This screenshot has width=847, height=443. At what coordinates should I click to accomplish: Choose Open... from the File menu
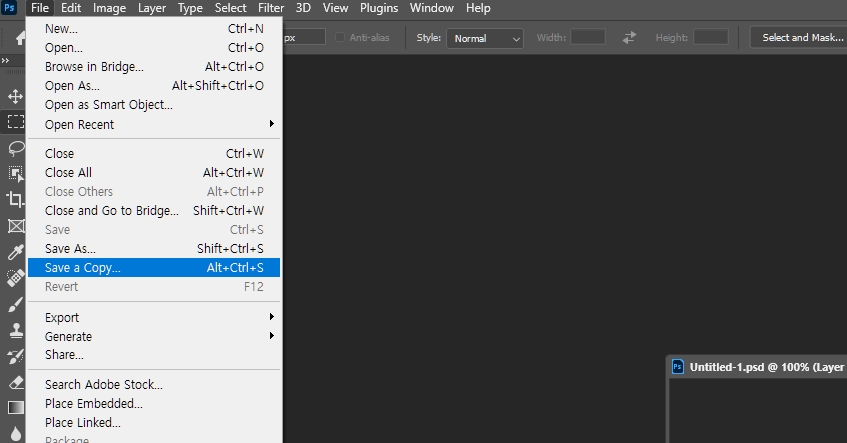(154, 48)
